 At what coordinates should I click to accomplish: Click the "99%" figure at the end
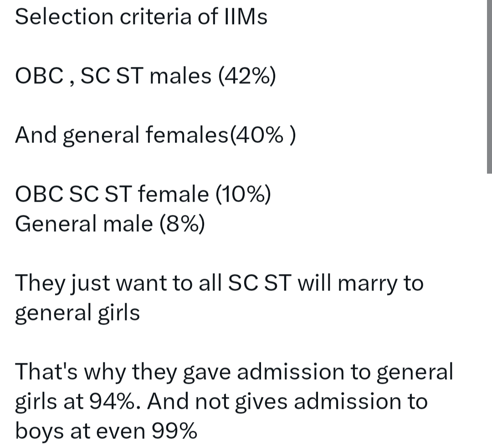pos(174,431)
